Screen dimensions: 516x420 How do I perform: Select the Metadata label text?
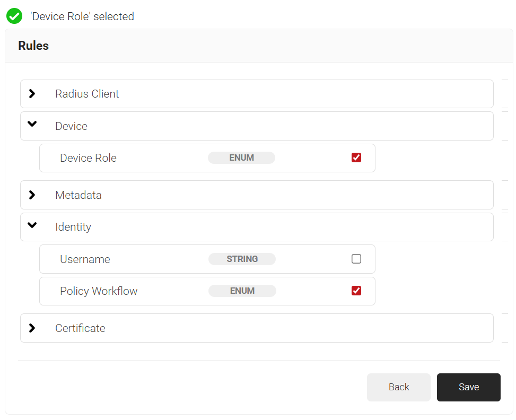tap(78, 195)
